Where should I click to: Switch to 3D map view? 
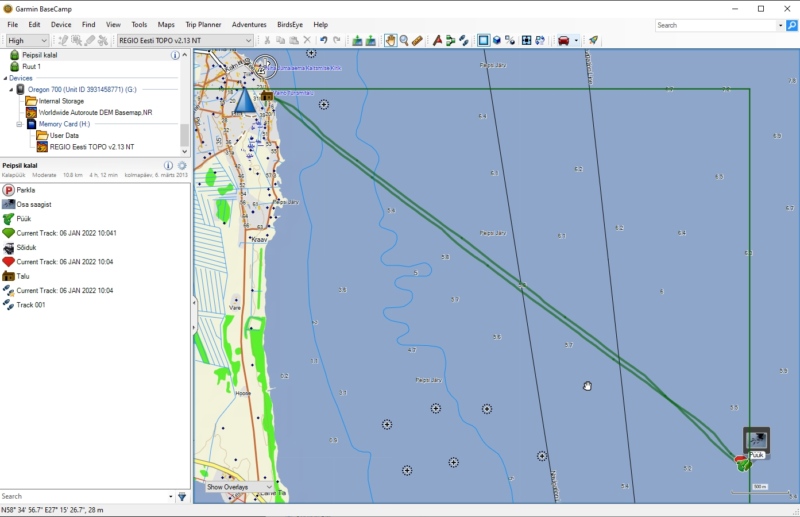click(496, 40)
